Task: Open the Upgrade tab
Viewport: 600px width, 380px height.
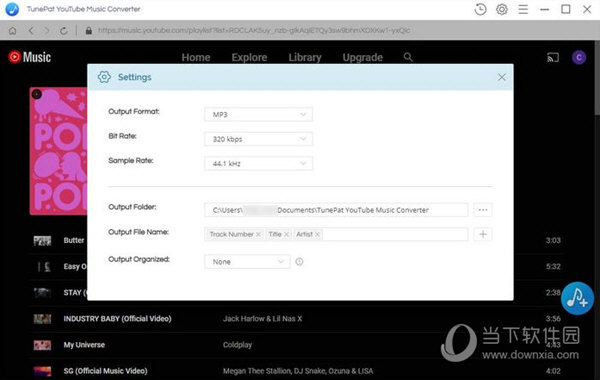Action: (362, 57)
